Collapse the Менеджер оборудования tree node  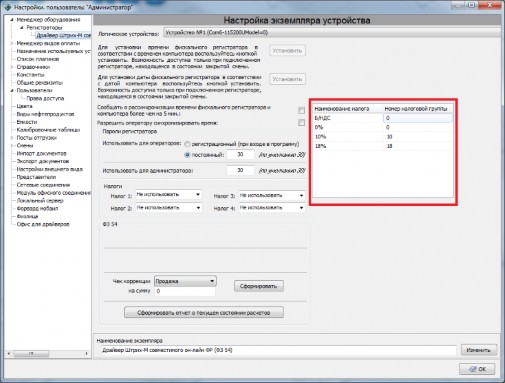click(12, 20)
